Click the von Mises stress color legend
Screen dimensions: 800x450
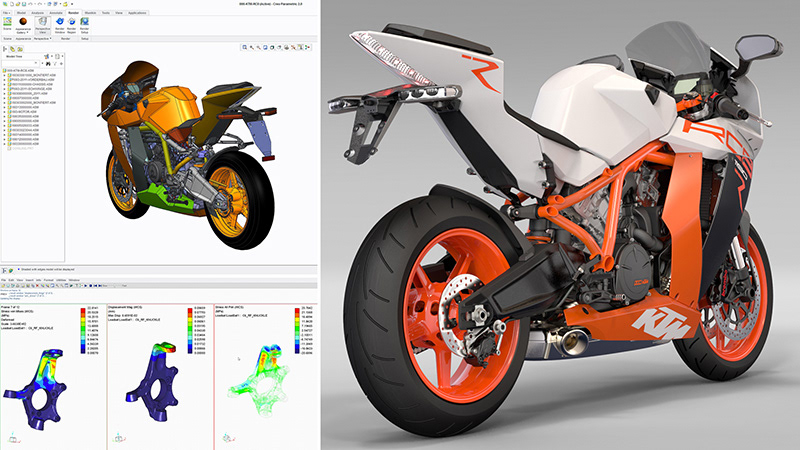[x=83, y=331]
